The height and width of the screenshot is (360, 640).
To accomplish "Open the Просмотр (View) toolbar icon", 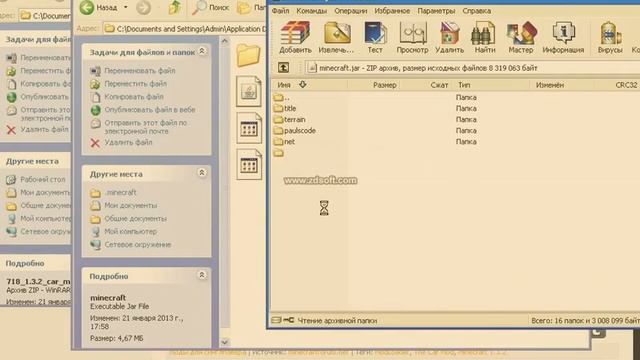I will 412,38.
